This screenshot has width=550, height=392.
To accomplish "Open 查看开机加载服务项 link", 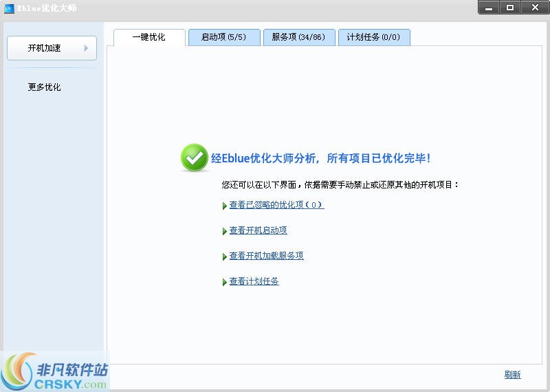I will pos(266,256).
